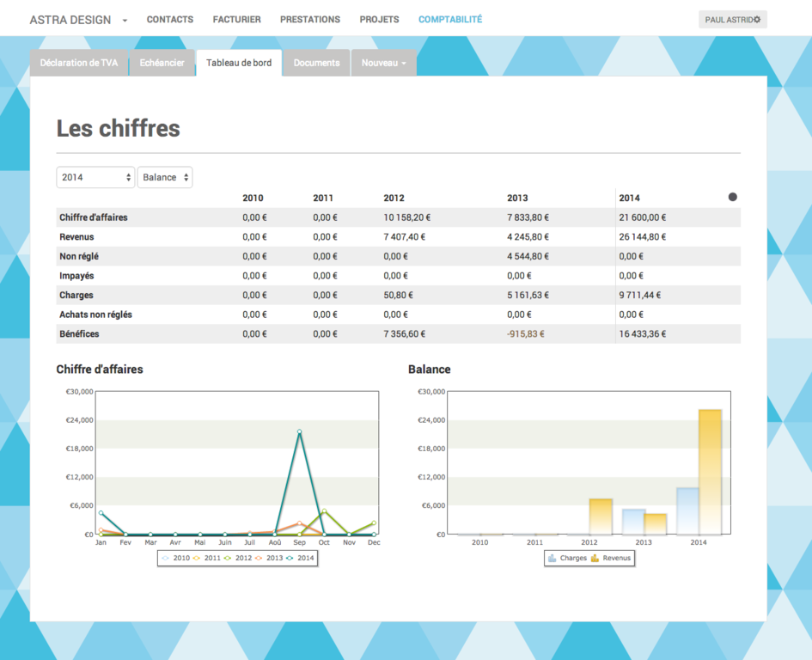The width and height of the screenshot is (812, 660).
Task: Click the 2012 column header
Action: 394,198
